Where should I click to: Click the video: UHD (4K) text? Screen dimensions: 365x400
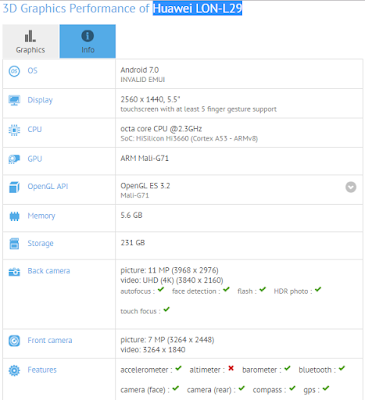tap(172, 280)
